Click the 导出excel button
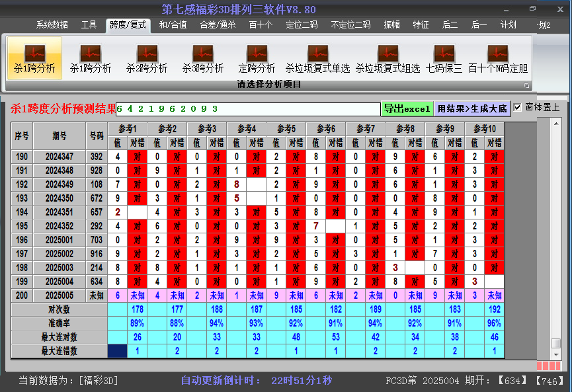This screenshot has width=572, height=392. pos(407,108)
